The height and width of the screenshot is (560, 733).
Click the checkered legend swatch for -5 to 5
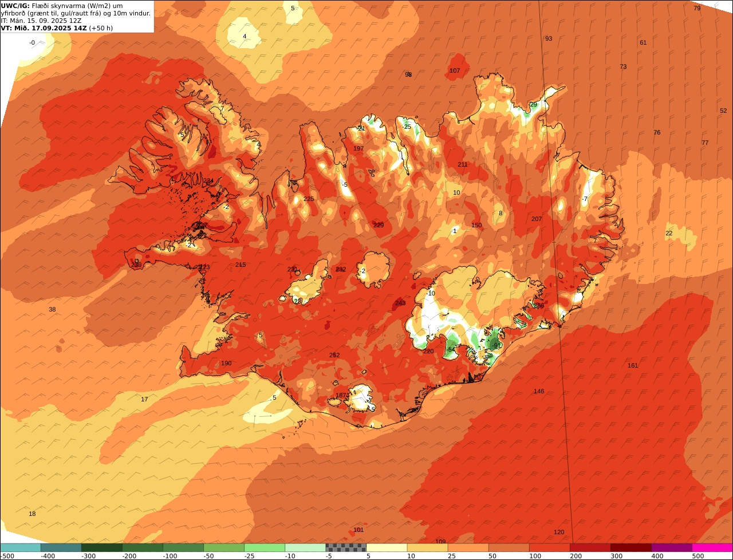[x=346, y=548]
